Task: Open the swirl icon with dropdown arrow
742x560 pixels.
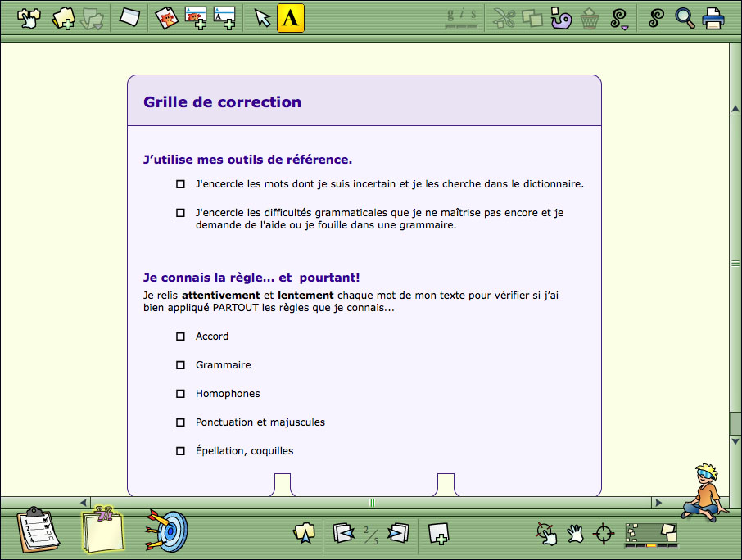Action: [x=619, y=19]
